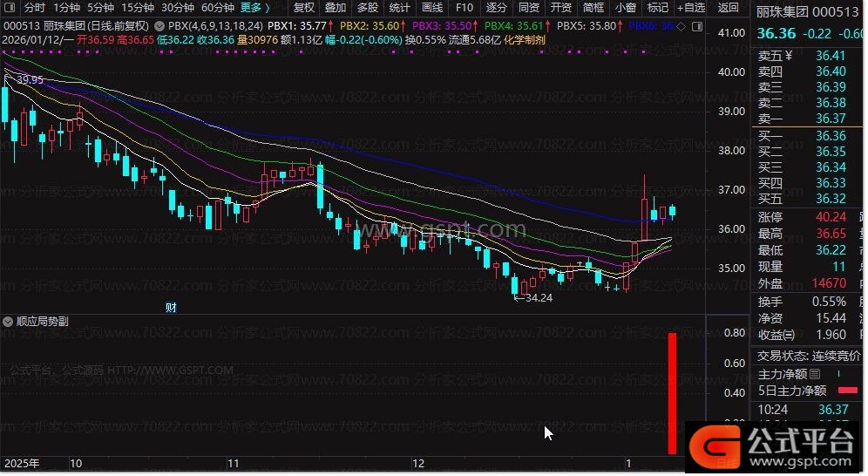Toggle 复权 price adjustment
The height and width of the screenshot is (476, 868).
pyautogui.click(x=303, y=8)
